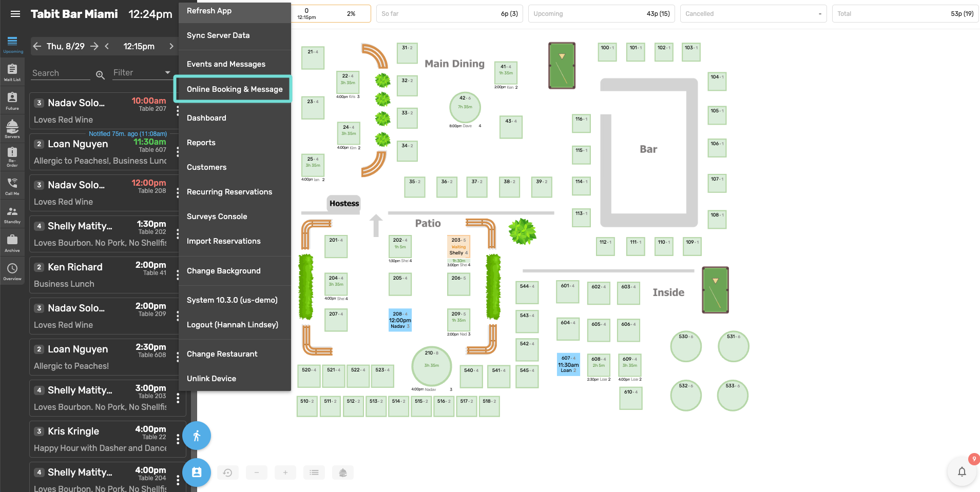Viewport: 980px width, 492px height.
Task: Open the Wait List sidebar view
Action: (x=12, y=72)
